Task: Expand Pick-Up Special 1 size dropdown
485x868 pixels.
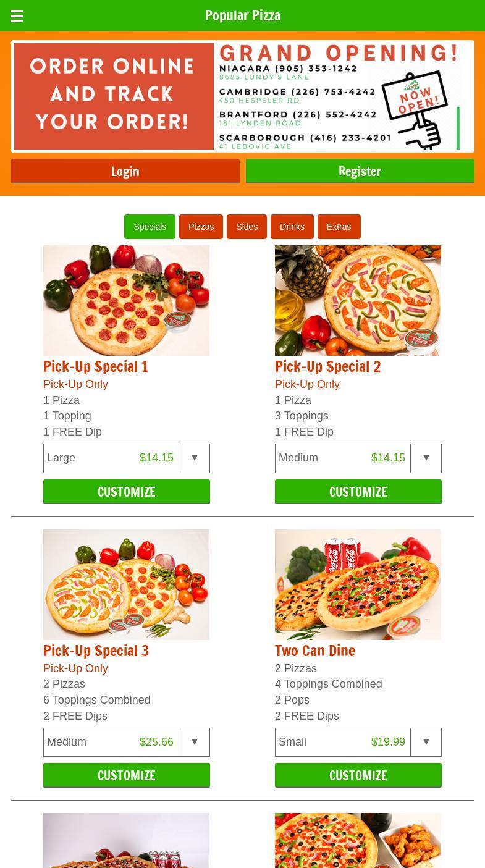Action: [127, 458]
